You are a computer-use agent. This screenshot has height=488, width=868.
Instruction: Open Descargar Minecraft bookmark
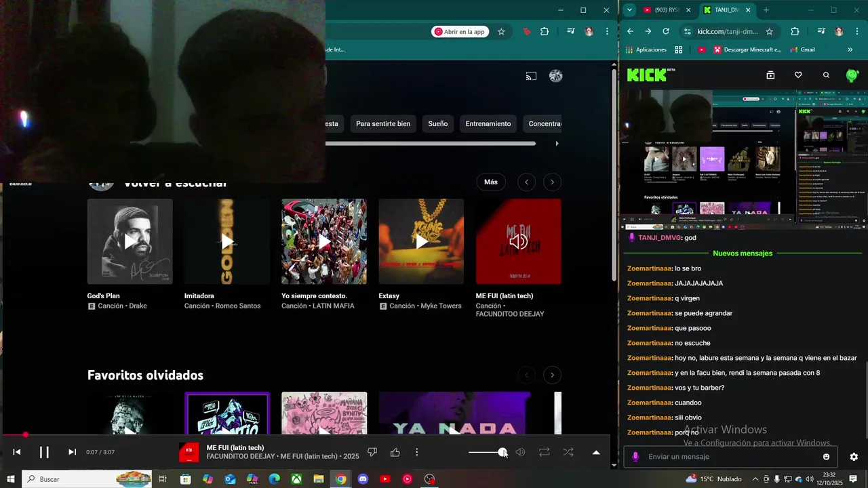click(x=747, y=49)
